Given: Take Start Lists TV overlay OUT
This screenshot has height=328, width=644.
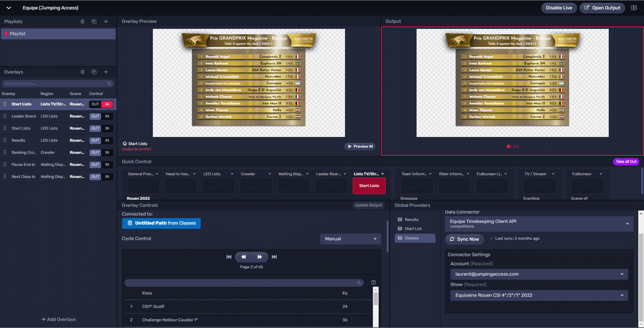Looking at the screenshot, I should (95, 104).
